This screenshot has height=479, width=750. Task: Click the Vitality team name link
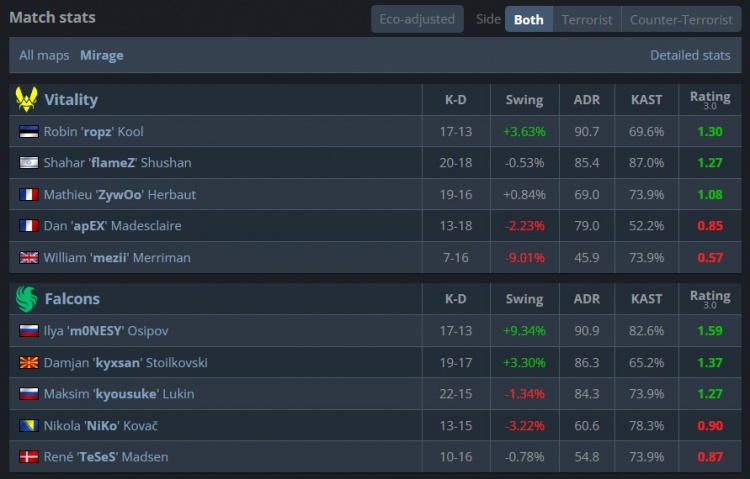tap(71, 100)
